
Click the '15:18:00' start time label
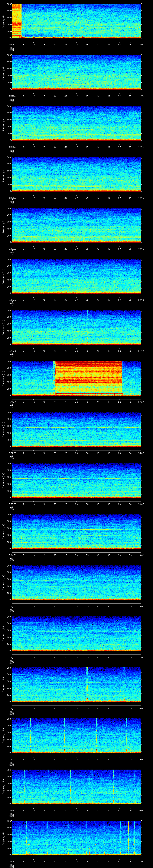click(12, 249)
